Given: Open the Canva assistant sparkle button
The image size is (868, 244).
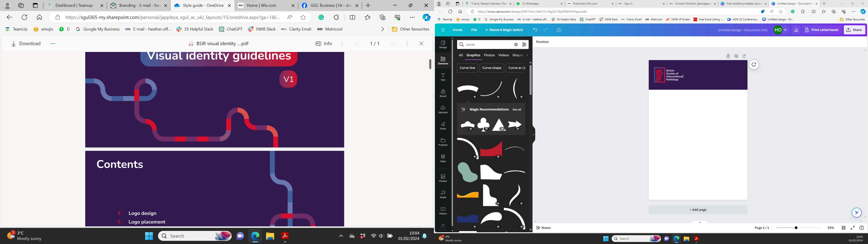Looking at the screenshot, I should pyautogui.click(x=856, y=213).
